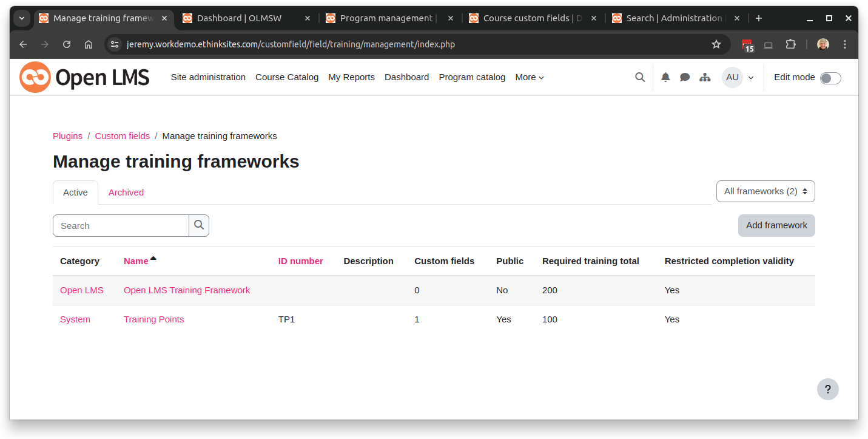Expand the user menu chevron

751,78
